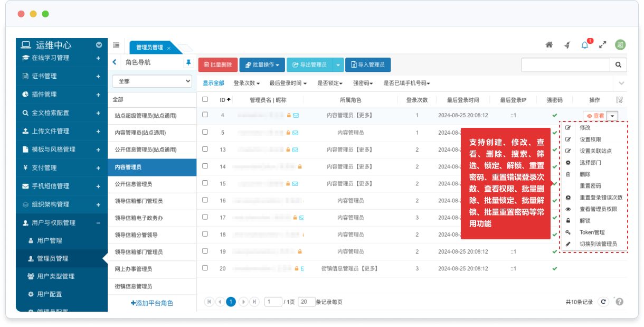Open the 全部 role filter dropdown

point(152,81)
